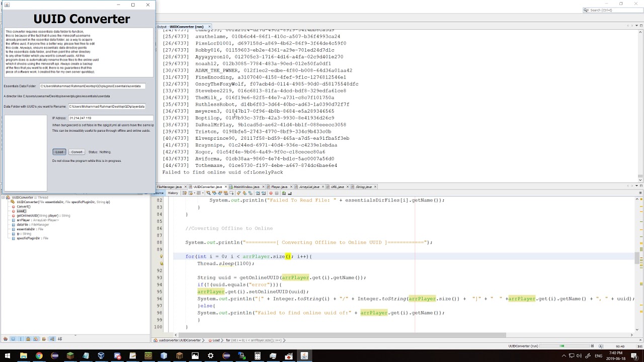Screen dimensions: 644x362
Task: Switch editor to Source view
Action: 158,193
